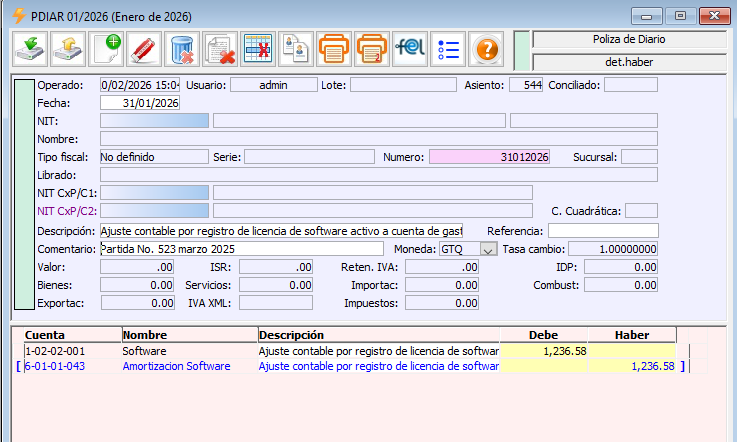Click the first orange printer icon

point(333,48)
